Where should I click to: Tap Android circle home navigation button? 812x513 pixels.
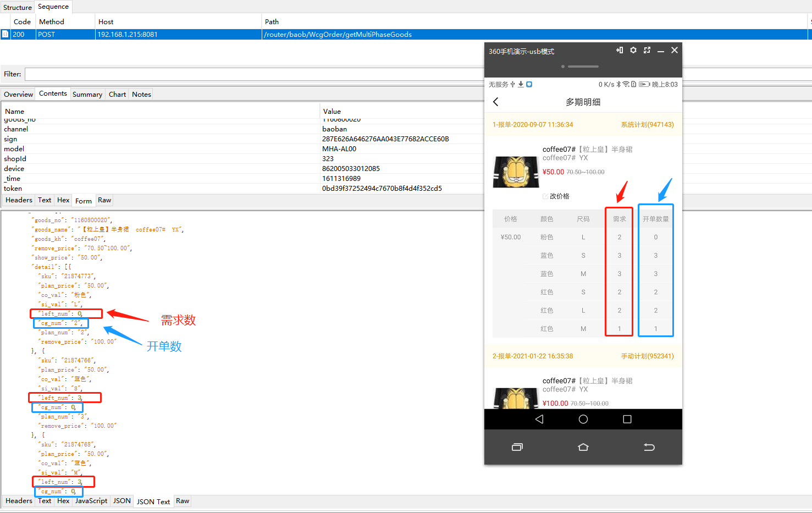(583, 419)
